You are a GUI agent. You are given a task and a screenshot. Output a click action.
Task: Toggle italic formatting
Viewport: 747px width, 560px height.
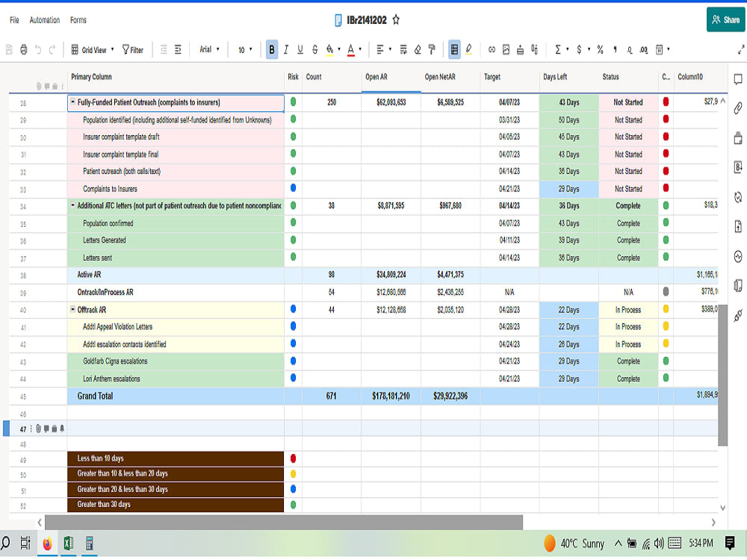click(x=285, y=49)
